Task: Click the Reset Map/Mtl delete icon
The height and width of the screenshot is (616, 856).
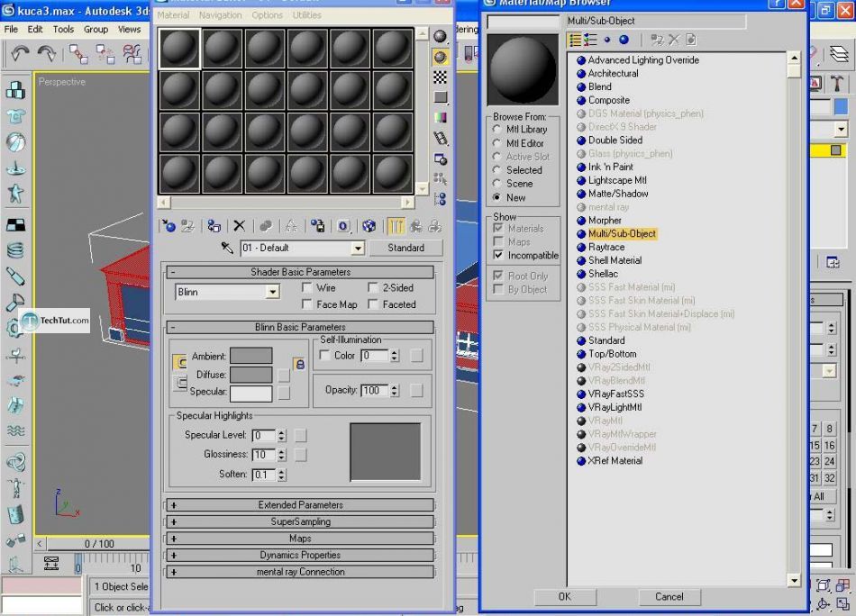Action: (239, 226)
